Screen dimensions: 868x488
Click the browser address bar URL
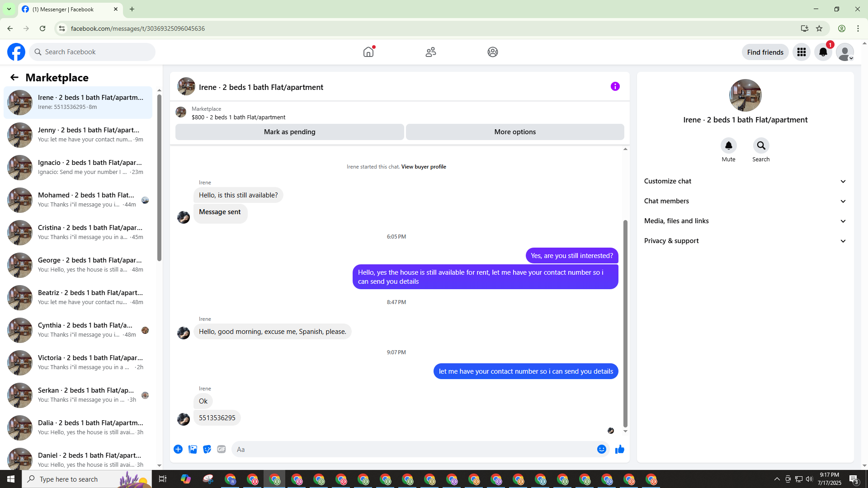[138, 28]
